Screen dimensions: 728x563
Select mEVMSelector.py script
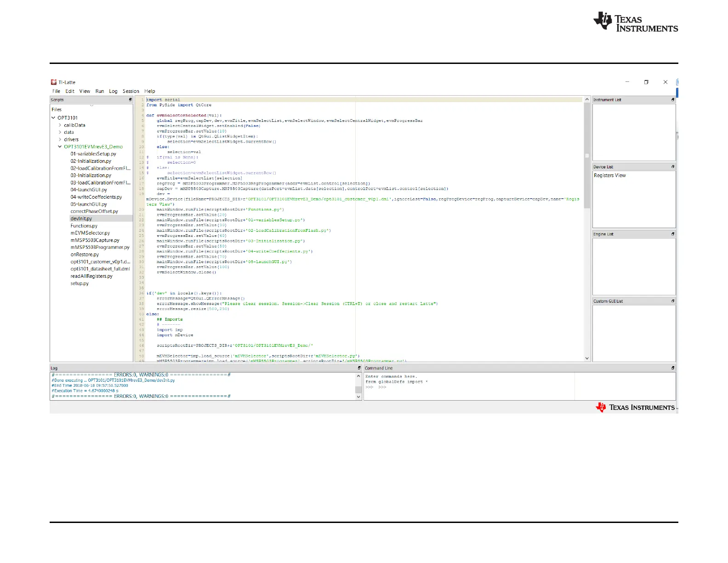90,233
